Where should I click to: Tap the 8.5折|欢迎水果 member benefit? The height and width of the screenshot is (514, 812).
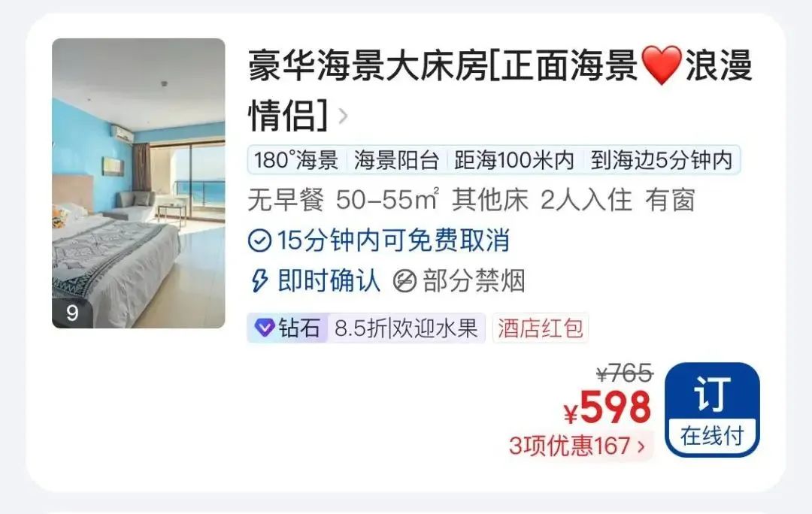click(407, 328)
